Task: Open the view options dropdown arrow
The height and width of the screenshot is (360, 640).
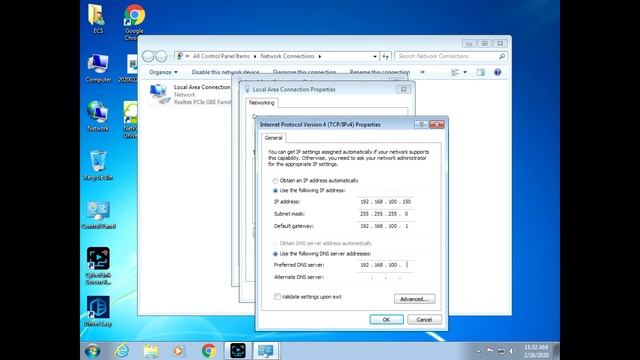Action: (x=465, y=72)
